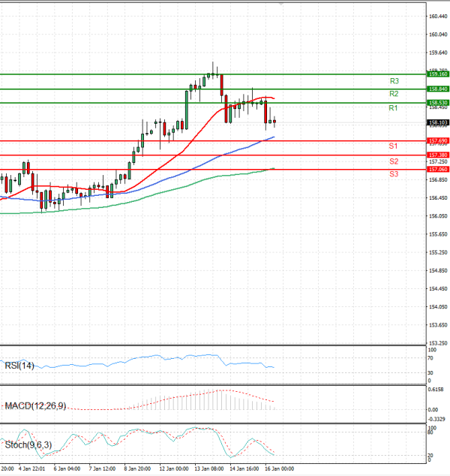Click the 160.440 price axis label
This screenshot has width=450, height=476.
coord(438,16)
